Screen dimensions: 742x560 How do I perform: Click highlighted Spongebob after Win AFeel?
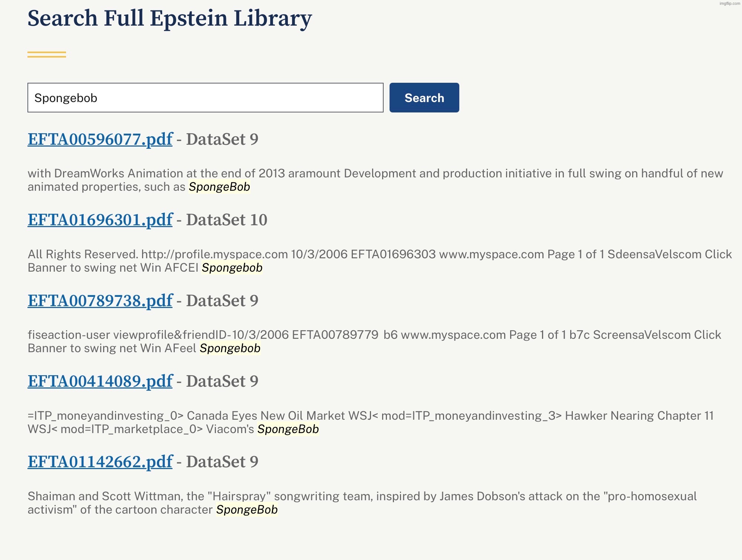pyautogui.click(x=230, y=348)
